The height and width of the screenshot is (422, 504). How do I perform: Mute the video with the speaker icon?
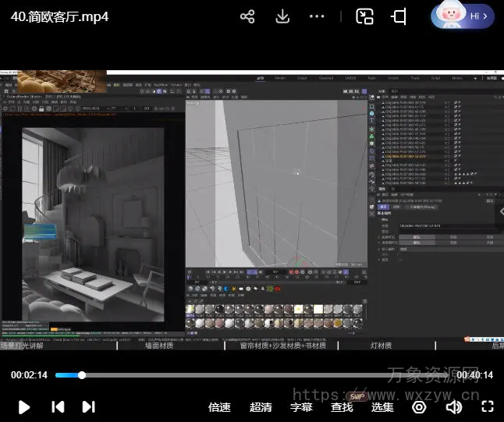(x=453, y=406)
